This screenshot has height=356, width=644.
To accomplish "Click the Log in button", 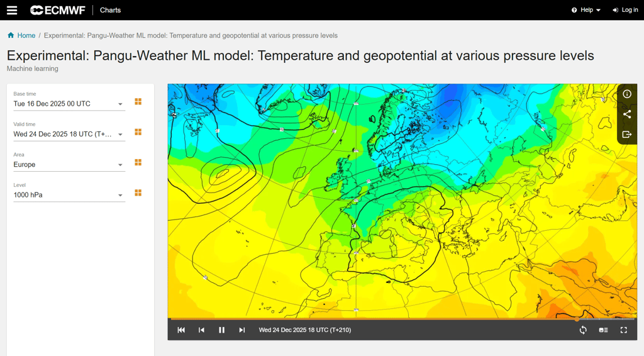I will pyautogui.click(x=625, y=10).
